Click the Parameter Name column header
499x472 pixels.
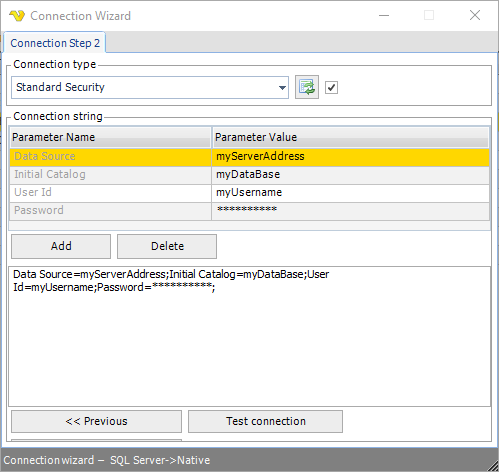pyautogui.click(x=110, y=137)
